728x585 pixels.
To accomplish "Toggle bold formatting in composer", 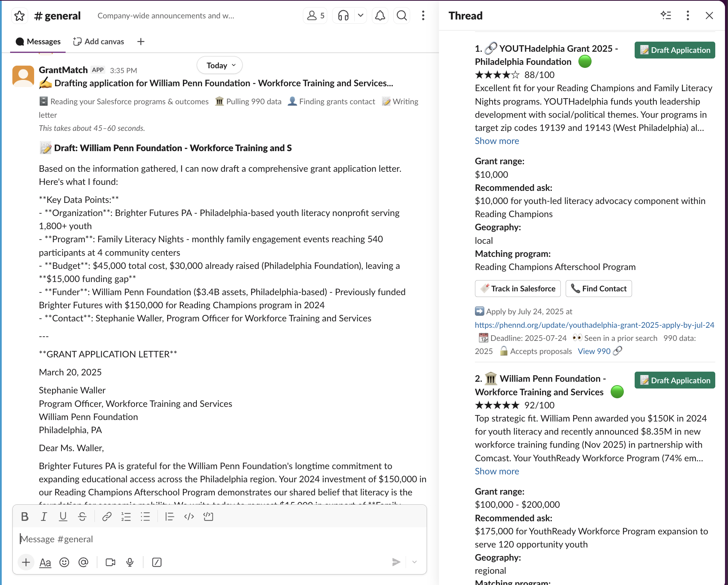I will point(25,517).
